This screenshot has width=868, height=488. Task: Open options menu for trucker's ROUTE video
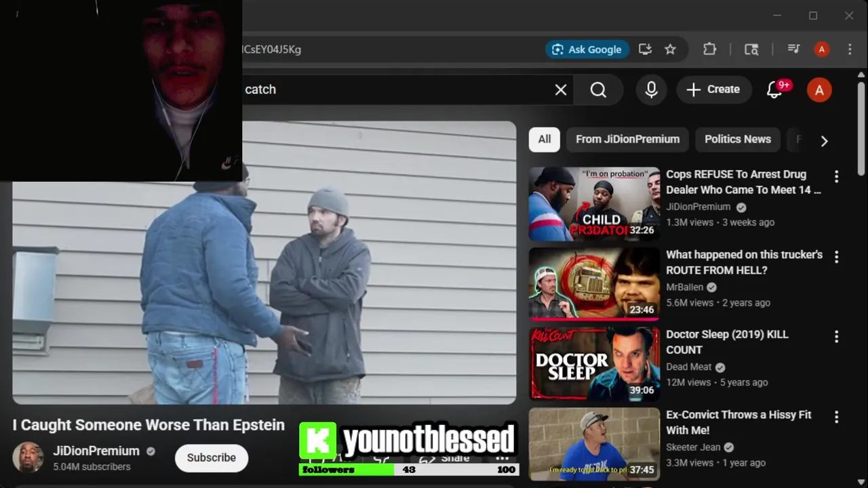pyautogui.click(x=836, y=257)
